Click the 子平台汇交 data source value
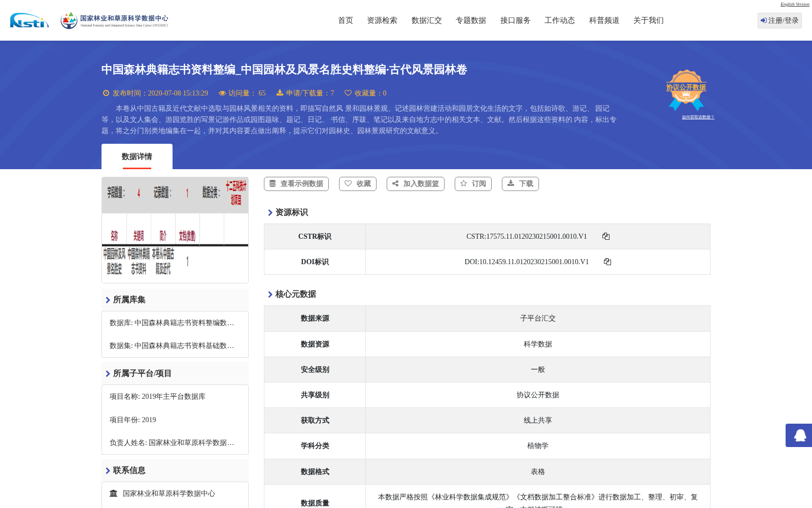The height and width of the screenshot is (508, 812). (x=538, y=319)
